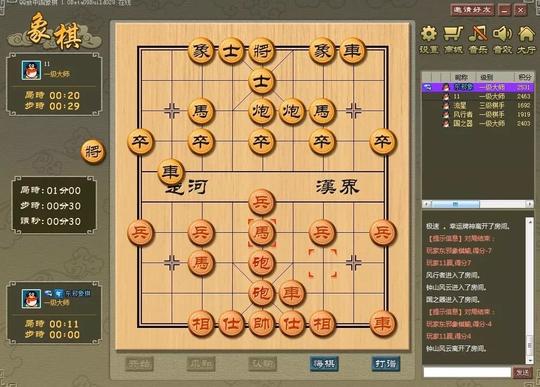This screenshot has height=387, width=540.
Task: Toggle the 音效 sound effects speaker icon
Action: pos(502,40)
